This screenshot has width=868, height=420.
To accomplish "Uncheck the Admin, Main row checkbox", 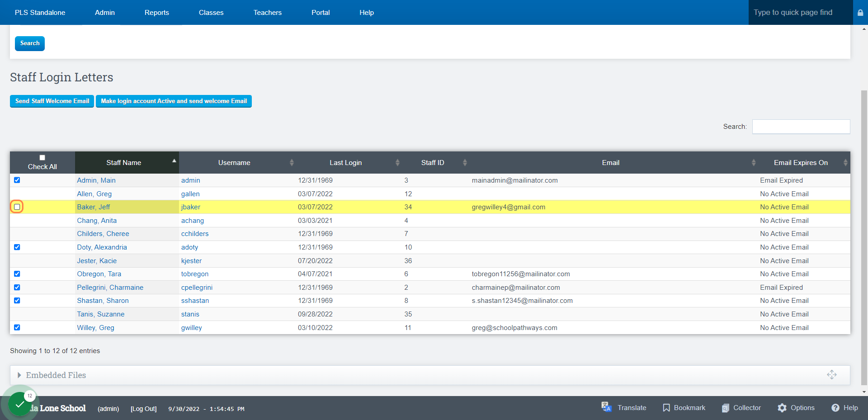I will point(17,180).
